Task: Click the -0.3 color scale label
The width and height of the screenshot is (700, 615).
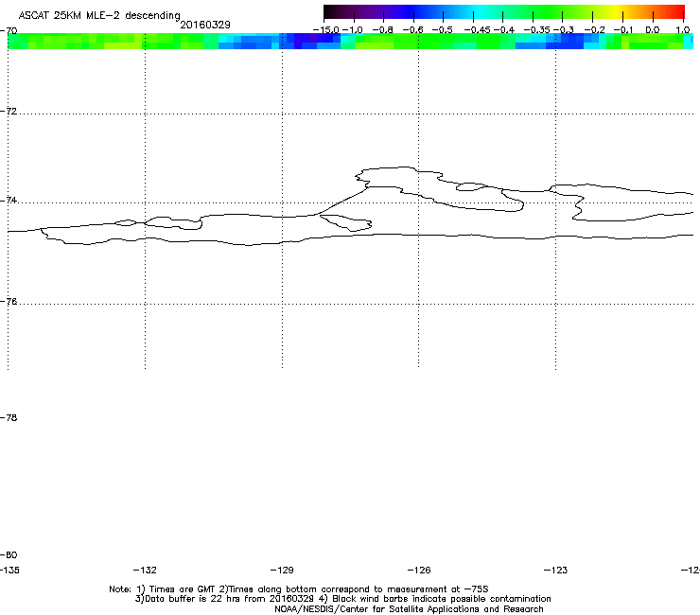Action: pyautogui.click(x=564, y=30)
